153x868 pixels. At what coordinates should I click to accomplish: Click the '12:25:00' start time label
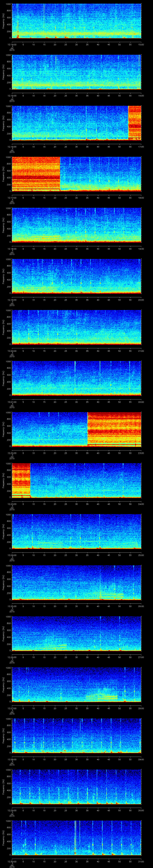12,606
